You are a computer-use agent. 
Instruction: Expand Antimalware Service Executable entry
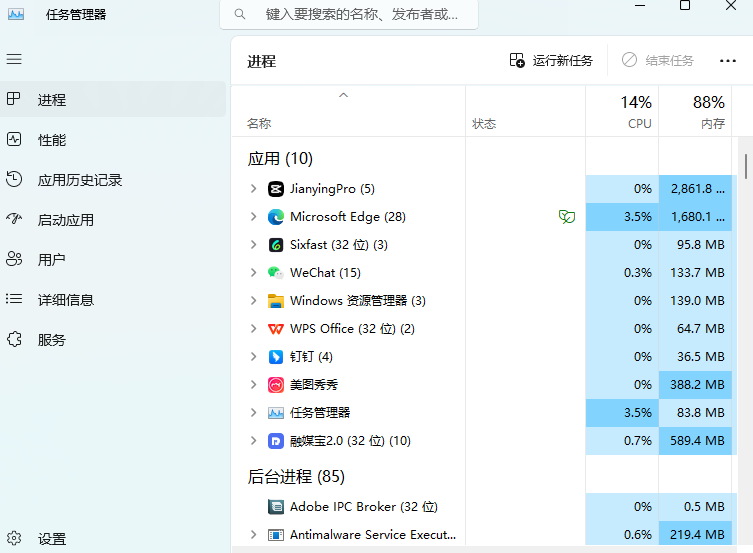point(253,535)
